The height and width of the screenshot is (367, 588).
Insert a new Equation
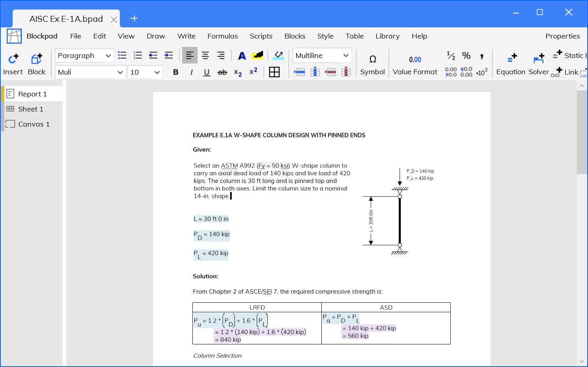coord(512,59)
